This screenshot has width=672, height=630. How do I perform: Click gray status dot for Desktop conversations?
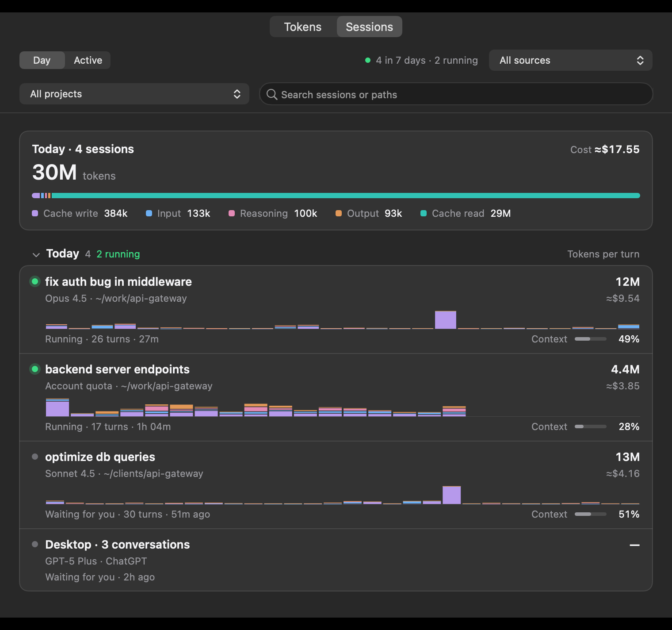click(35, 544)
